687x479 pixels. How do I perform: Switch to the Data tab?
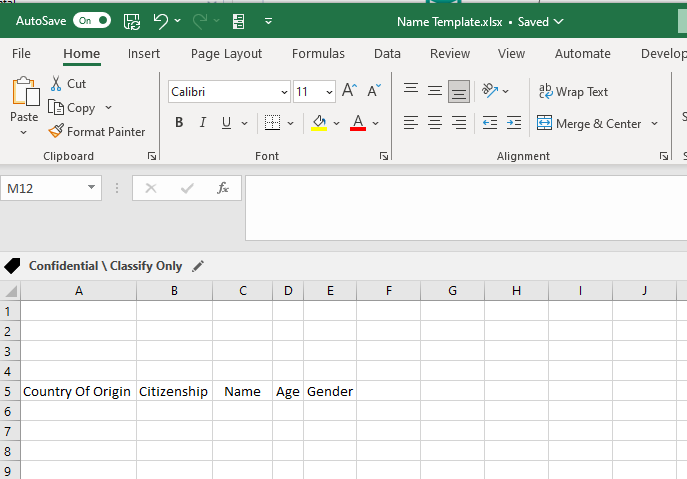point(387,53)
